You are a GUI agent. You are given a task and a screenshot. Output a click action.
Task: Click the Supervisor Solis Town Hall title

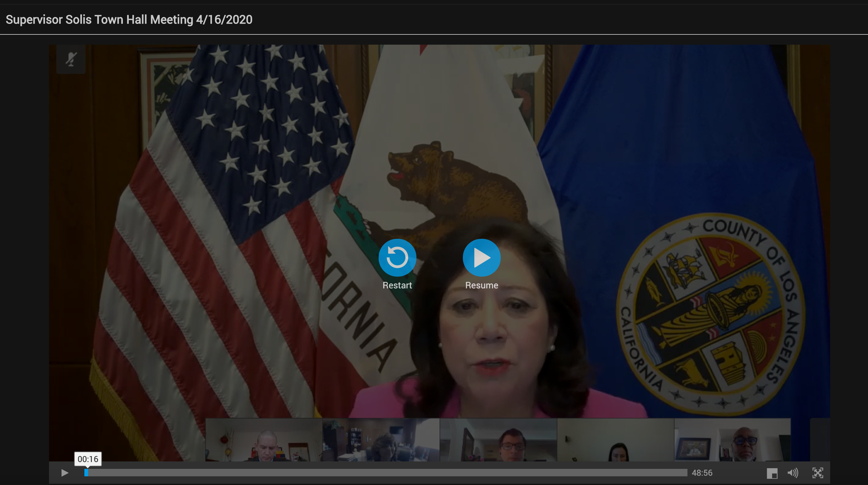click(129, 20)
